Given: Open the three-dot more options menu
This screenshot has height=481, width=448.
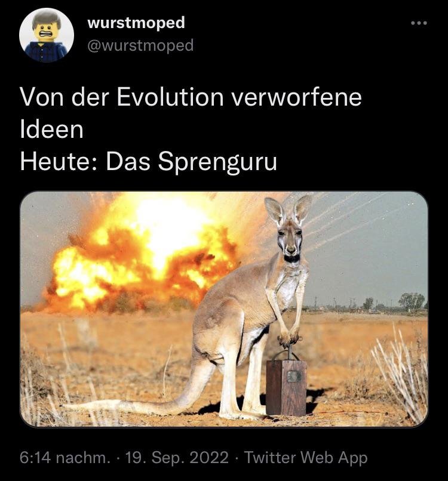Looking at the screenshot, I should (419, 23).
